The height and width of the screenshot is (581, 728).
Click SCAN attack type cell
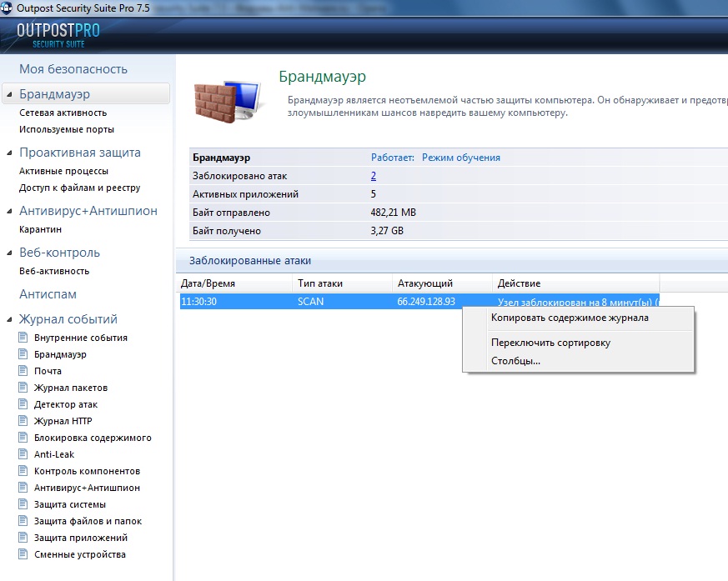[x=310, y=302]
